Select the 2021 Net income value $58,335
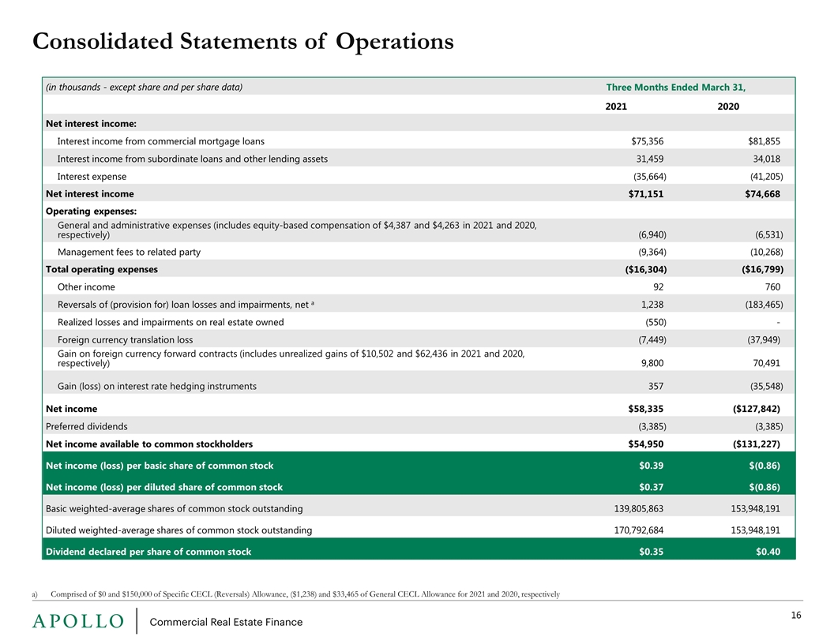834x644 pixels. [x=646, y=409]
